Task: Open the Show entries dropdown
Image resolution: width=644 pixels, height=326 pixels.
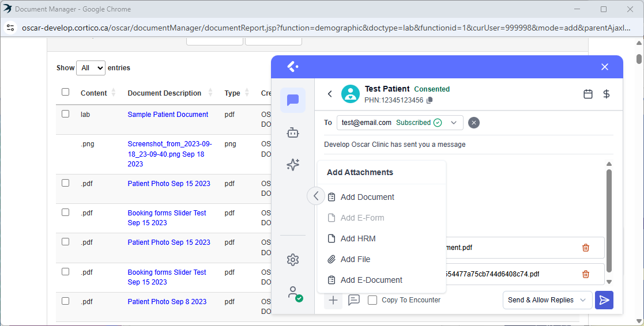Action: tap(91, 67)
